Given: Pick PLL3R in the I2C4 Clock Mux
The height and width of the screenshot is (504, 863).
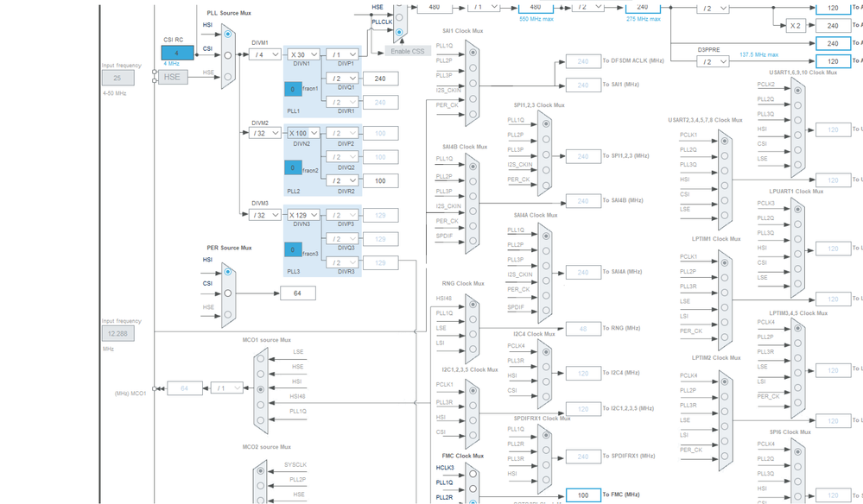Looking at the screenshot, I should pos(546,367).
